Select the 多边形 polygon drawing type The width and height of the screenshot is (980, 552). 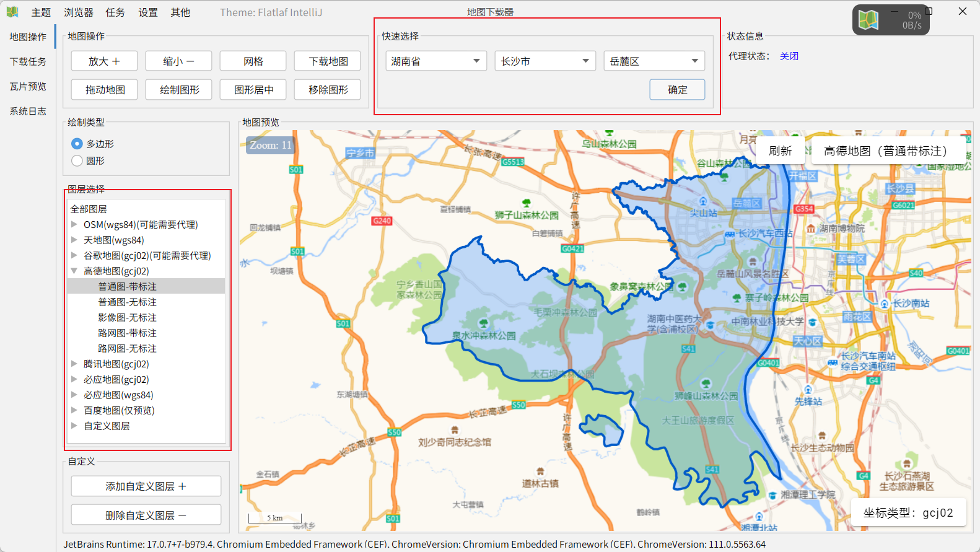(77, 144)
